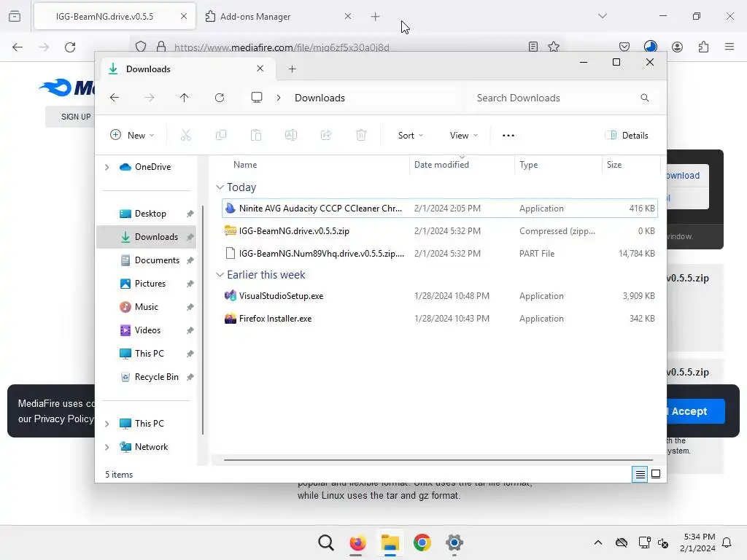Click breadcrumb chevron before Downloads
This screenshot has width=747, height=560.
[279, 98]
